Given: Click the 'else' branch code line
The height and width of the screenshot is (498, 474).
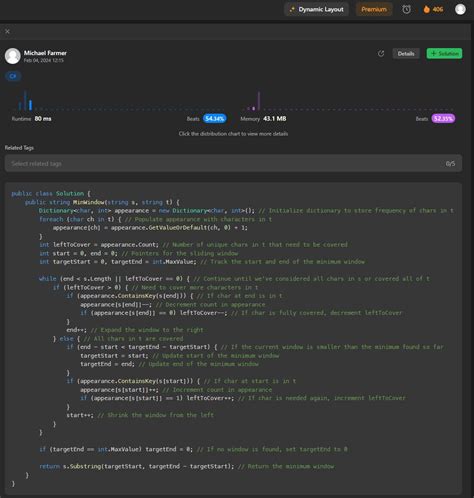Looking at the screenshot, I should coord(118,339).
